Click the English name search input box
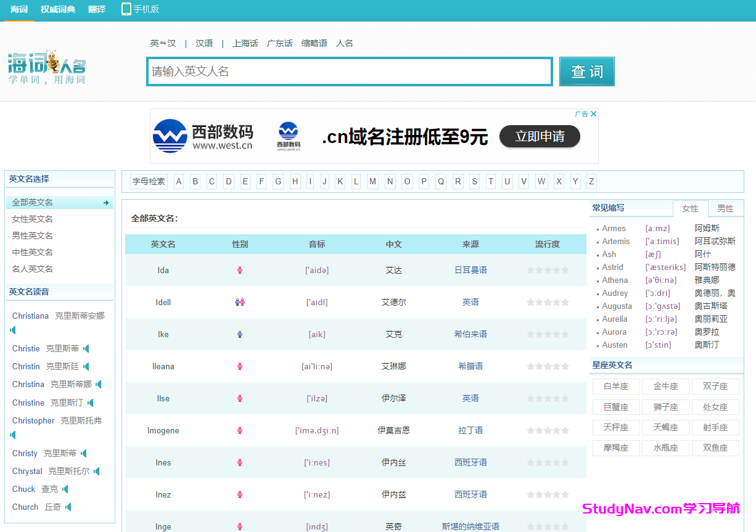This screenshot has width=756, height=532. 349,72
